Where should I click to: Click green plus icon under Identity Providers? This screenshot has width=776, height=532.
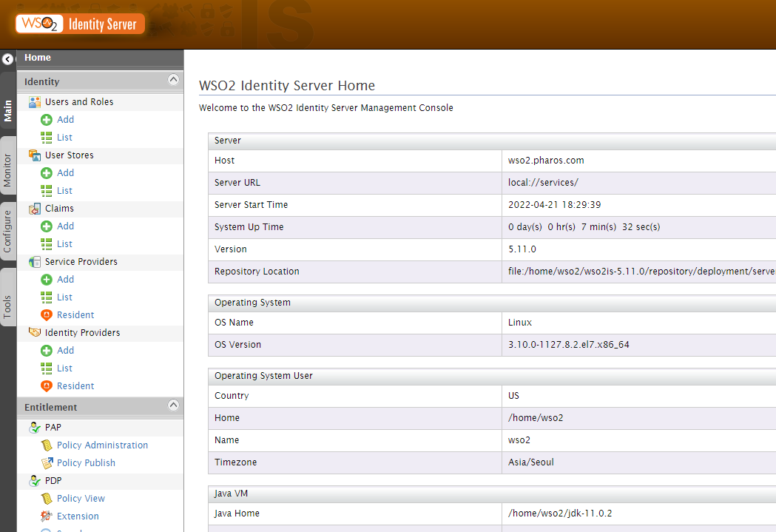(x=47, y=351)
